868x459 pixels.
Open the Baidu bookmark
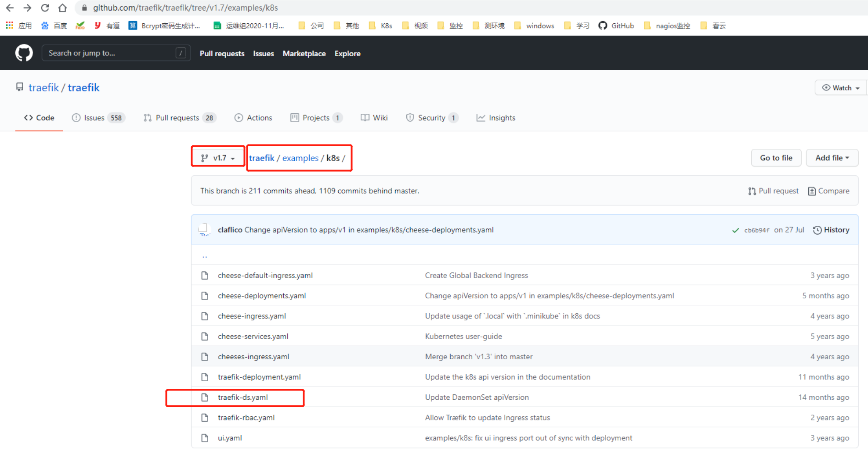click(x=54, y=25)
